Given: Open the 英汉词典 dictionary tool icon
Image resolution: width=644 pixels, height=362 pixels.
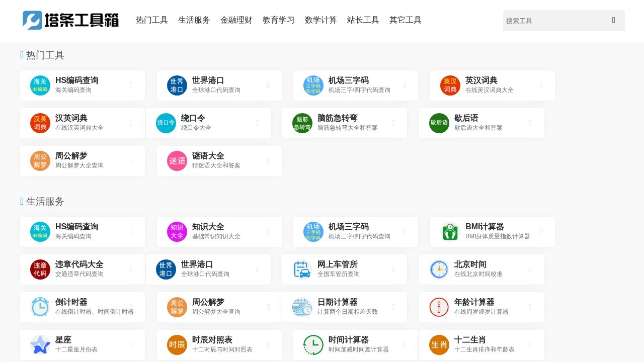Looking at the screenshot, I should pos(449,85).
